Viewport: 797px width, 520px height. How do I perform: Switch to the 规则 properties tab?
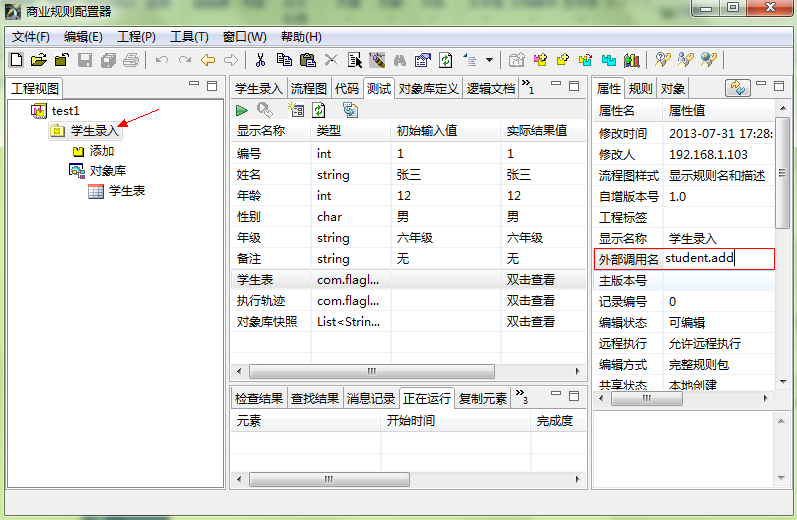(640, 89)
